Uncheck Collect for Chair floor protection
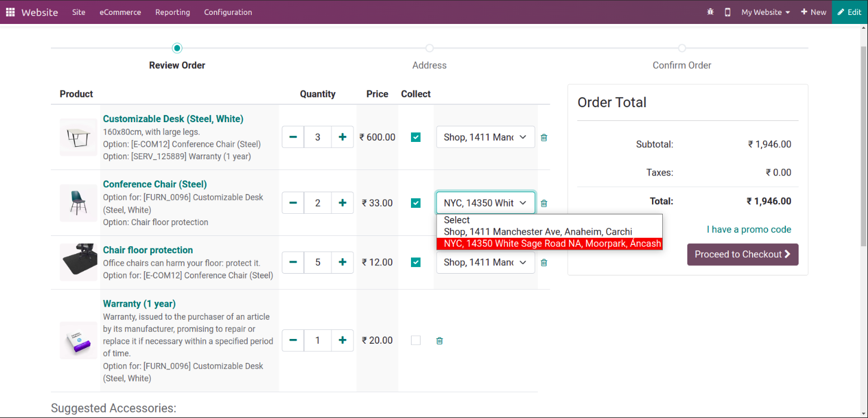Viewport: 868px width, 418px height. tap(416, 262)
